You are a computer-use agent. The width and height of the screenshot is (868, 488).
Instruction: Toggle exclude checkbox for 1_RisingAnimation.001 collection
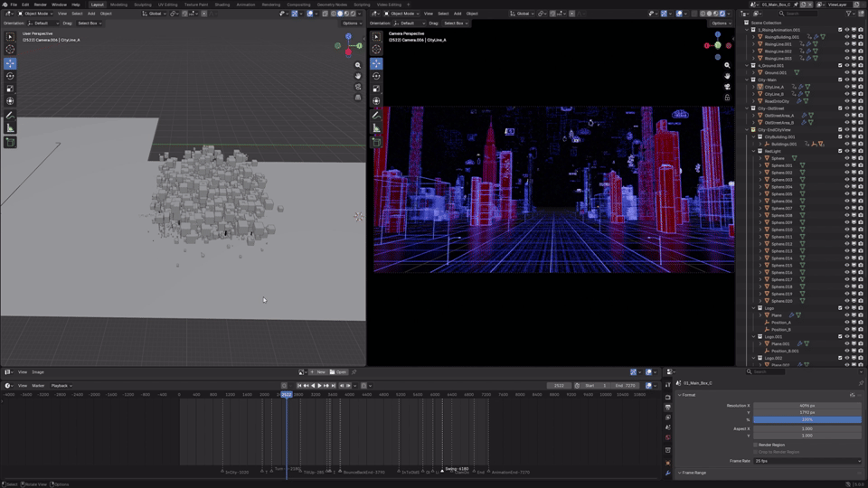click(840, 30)
